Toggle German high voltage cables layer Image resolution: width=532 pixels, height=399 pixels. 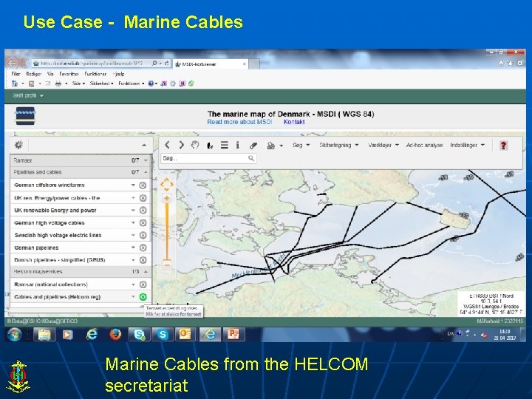pyautogui.click(x=143, y=223)
